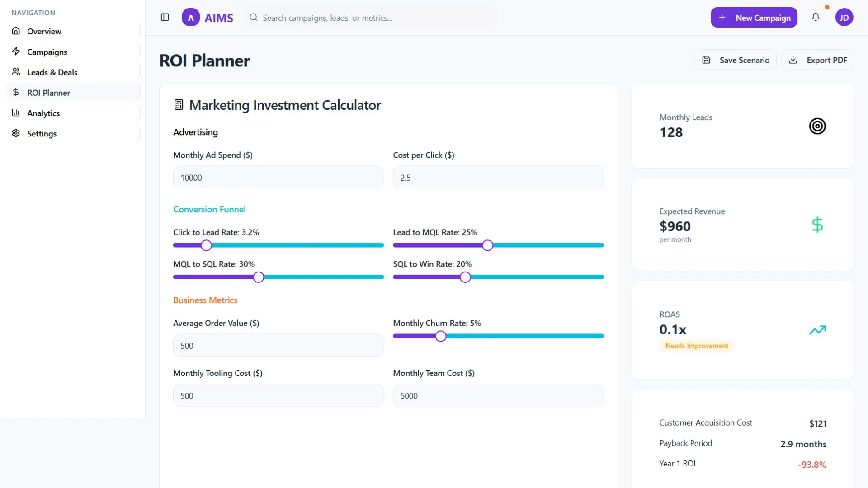Go to the Campaigns page

pyautogui.click(x=72, y=52)
